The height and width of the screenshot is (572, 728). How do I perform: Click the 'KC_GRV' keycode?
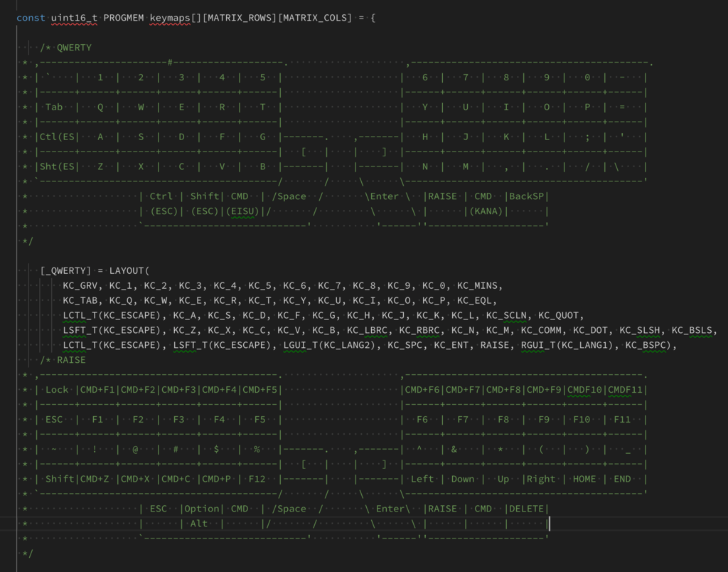tap(80, 285)
